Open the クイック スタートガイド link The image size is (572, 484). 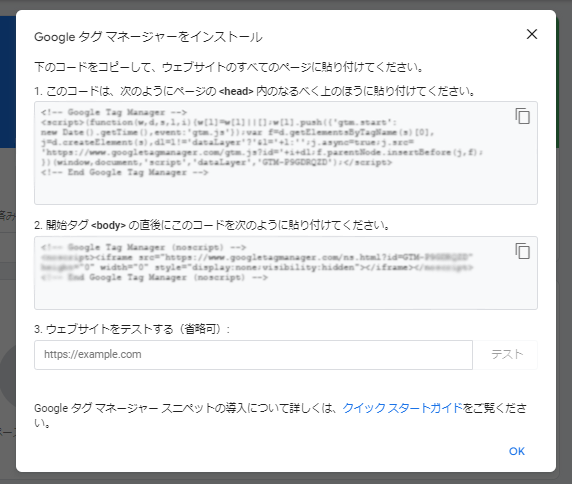point(402,408)
